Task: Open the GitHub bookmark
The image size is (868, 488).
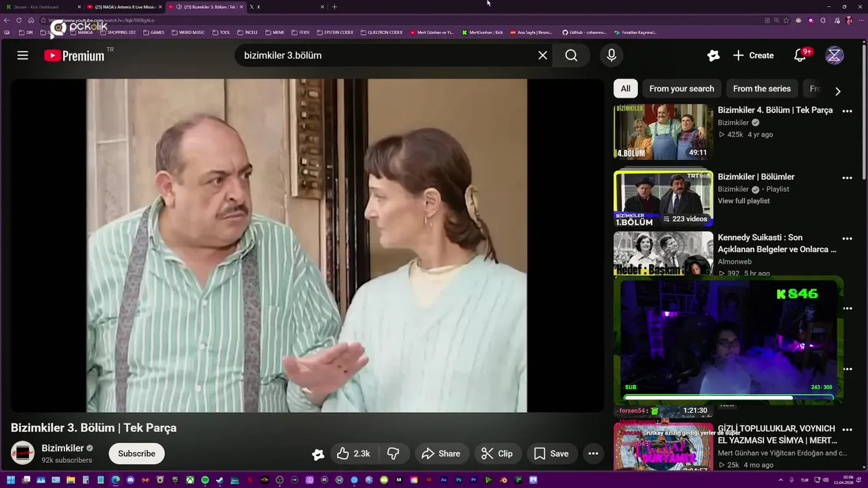Action: click(584, 32)
